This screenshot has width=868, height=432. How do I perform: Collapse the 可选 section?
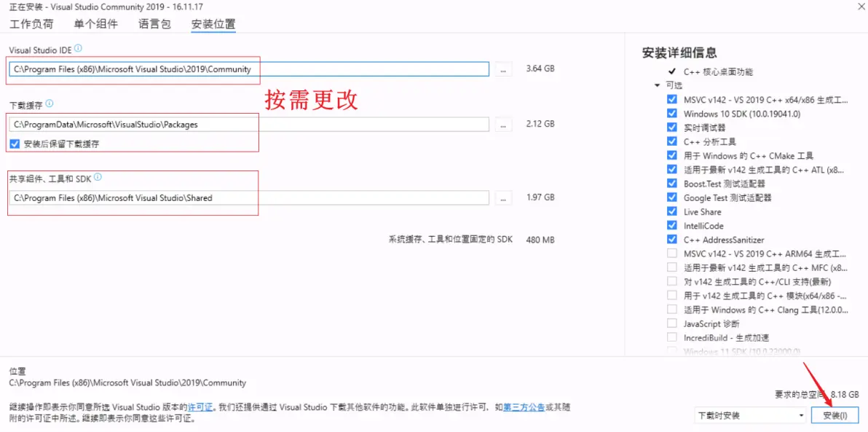(x=657, y=86)
